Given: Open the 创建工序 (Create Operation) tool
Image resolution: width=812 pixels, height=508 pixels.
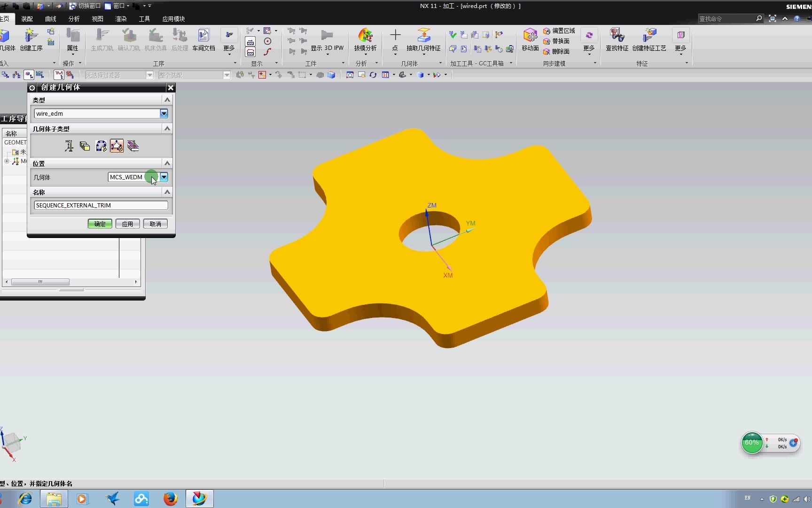Looking at the screenshot, I should (x=31, y=40).
